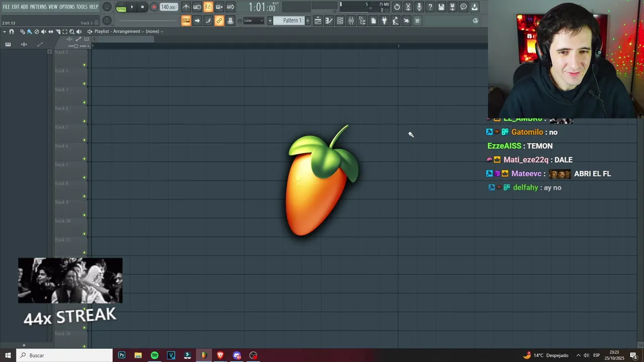Screen dimensions: 644x362
Task: Toggle auto-scrolling arrow icon
Action: coord(197,21)
